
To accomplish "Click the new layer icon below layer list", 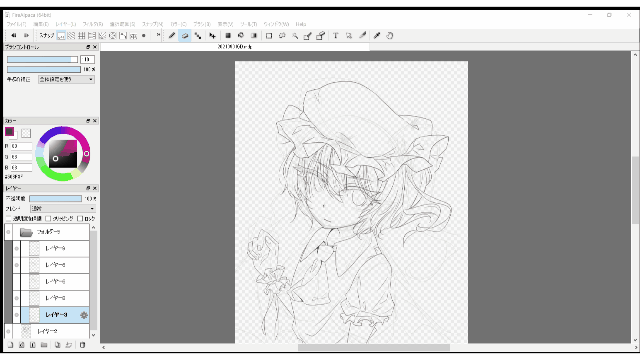I will [11, 345].
